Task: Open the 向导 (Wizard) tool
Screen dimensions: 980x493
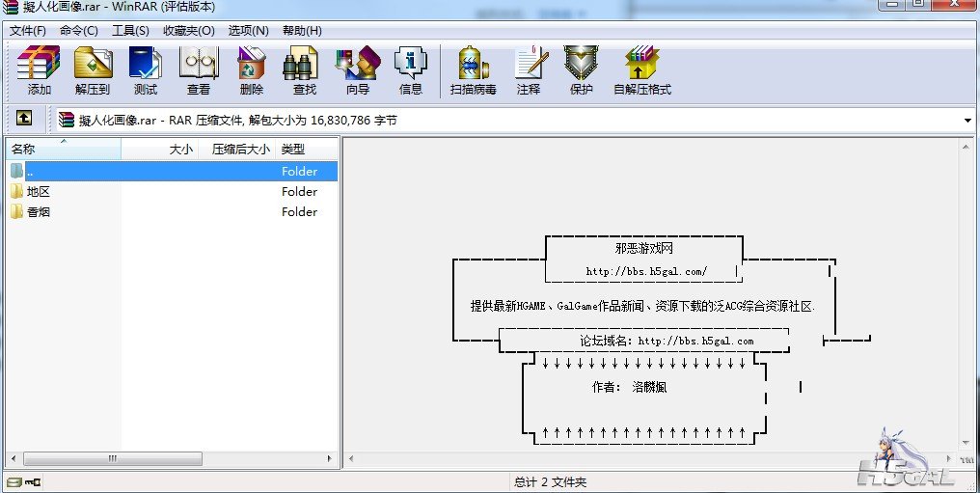Action: coord(358,70)
